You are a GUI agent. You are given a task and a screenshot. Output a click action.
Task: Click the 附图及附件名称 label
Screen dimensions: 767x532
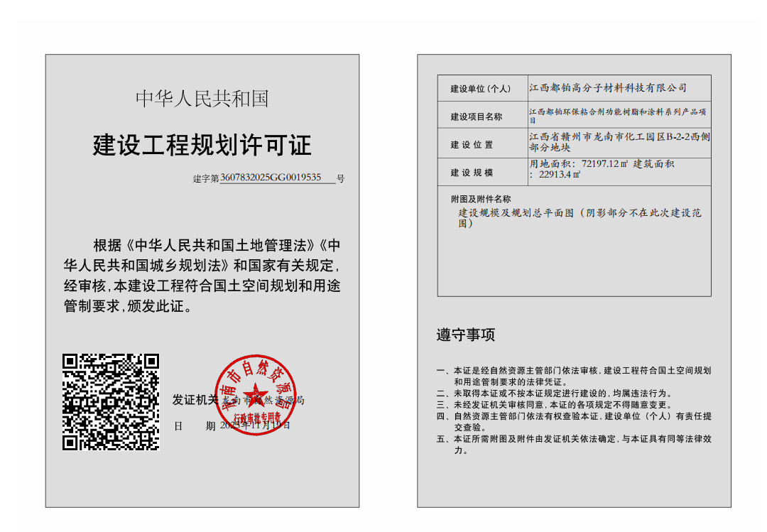(480, 199)
